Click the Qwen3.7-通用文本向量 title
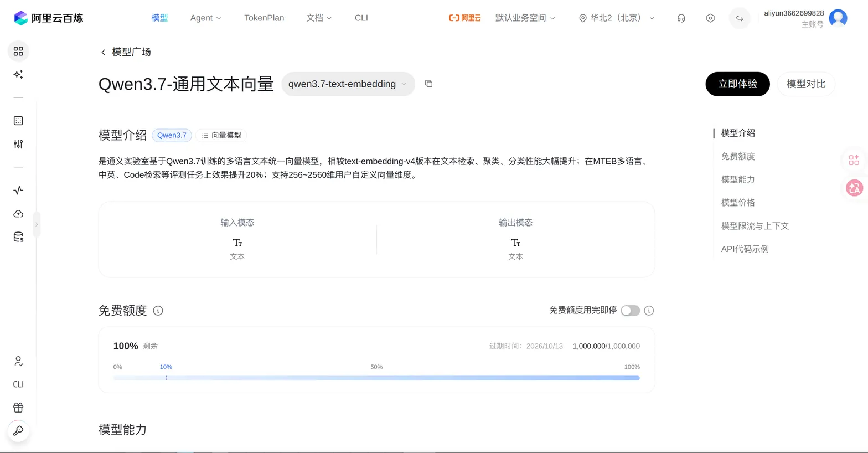 [186, 84]
